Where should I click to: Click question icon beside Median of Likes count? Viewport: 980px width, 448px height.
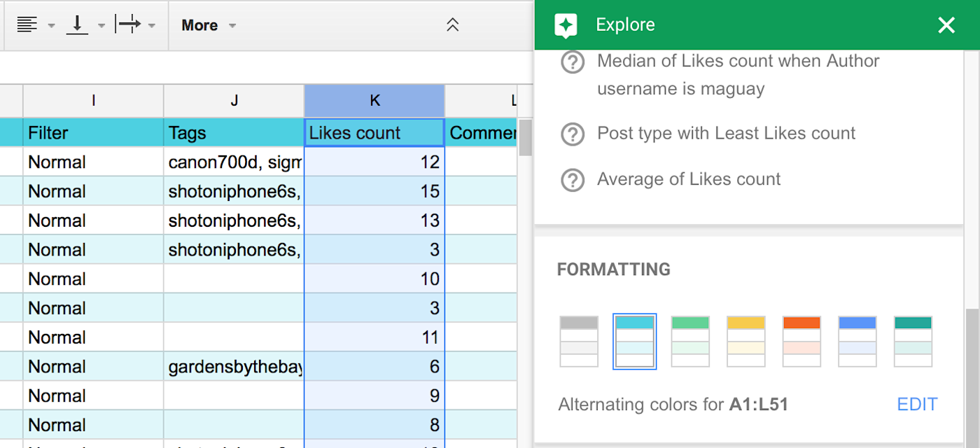click(x=573, y=62)
